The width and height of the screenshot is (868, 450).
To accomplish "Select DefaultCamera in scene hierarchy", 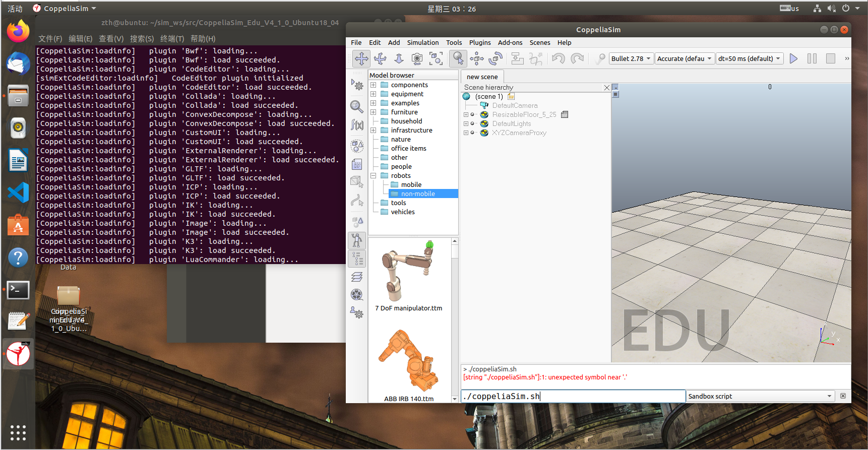I will (515, 106).
